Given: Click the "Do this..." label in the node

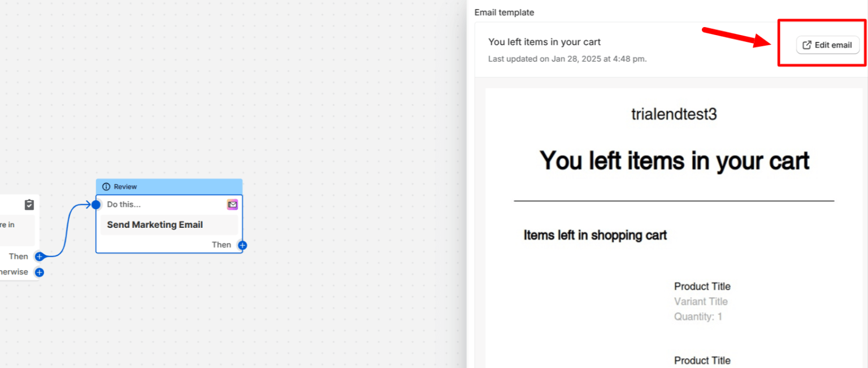Looking at the screenshot, I should 124,205.
